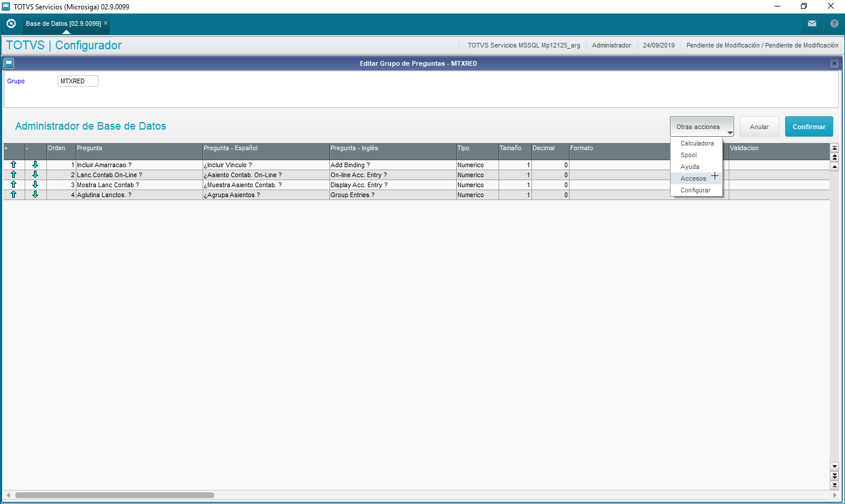
Task: Select cell 'Add Binding ?'
Action: click(x=393, y=165)
